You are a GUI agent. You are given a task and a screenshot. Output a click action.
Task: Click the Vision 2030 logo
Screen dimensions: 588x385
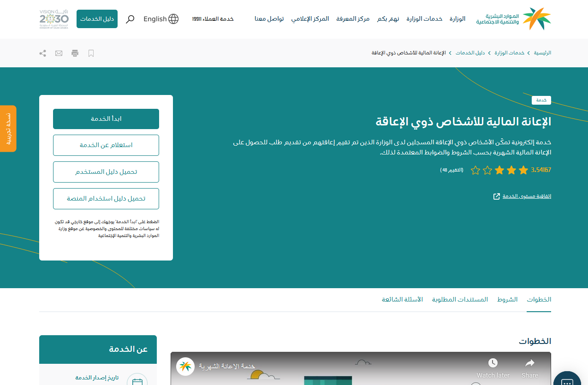54,19
